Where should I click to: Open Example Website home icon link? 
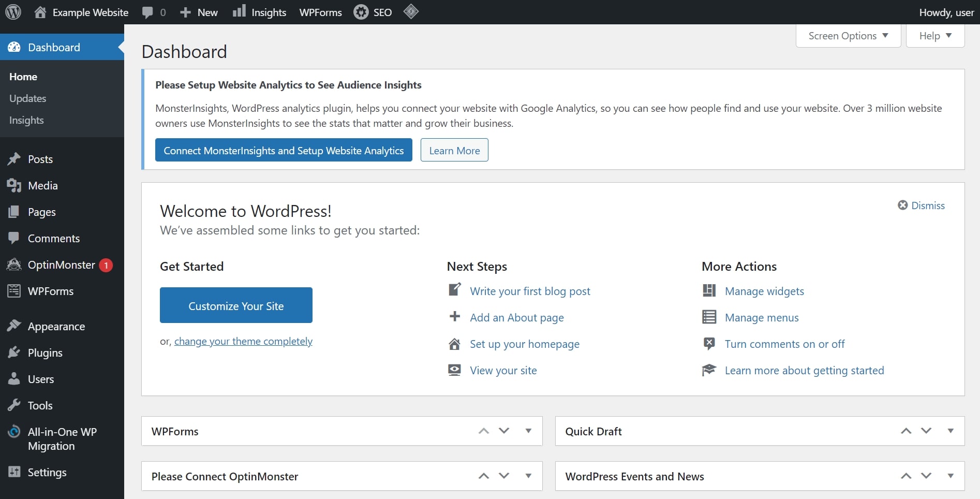[x=40, y=12]
